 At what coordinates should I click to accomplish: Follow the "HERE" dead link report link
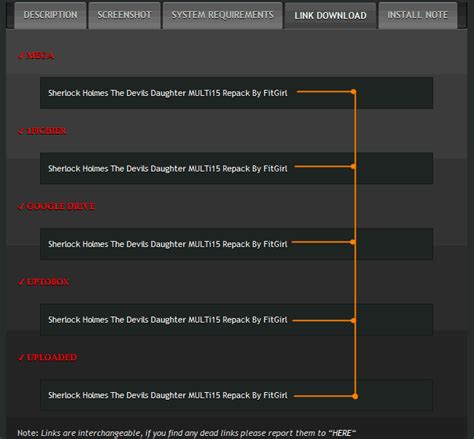(342, 433)
